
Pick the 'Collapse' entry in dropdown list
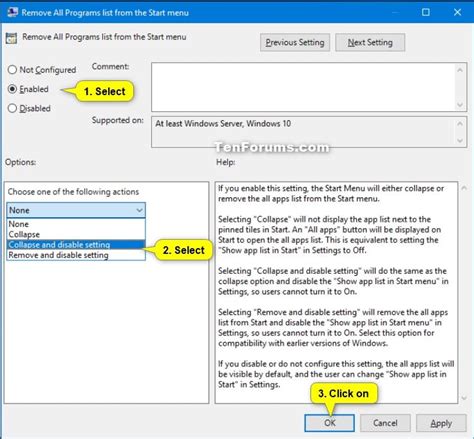[76, 234]
